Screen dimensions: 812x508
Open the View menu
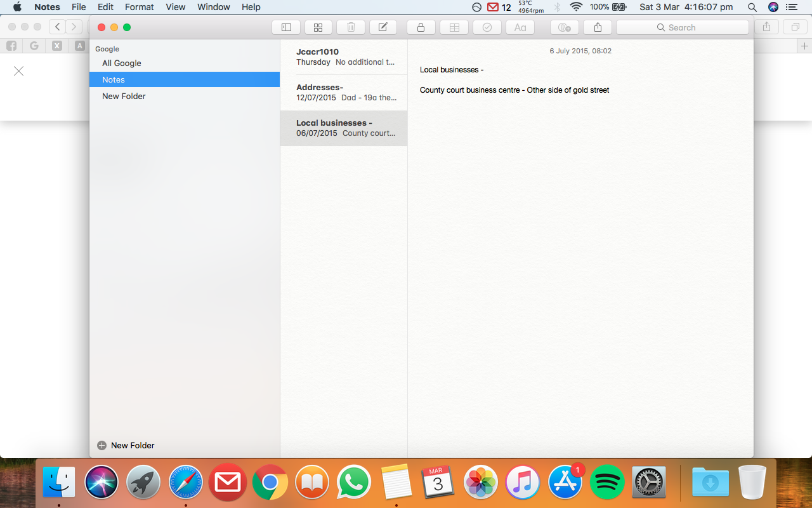tap(176, 7)
